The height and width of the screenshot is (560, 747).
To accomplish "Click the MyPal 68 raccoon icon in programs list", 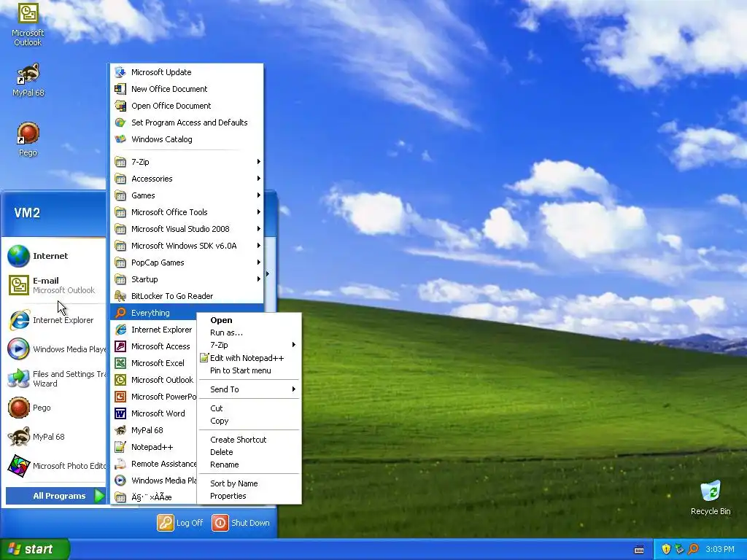I will [x=120, y=430].
